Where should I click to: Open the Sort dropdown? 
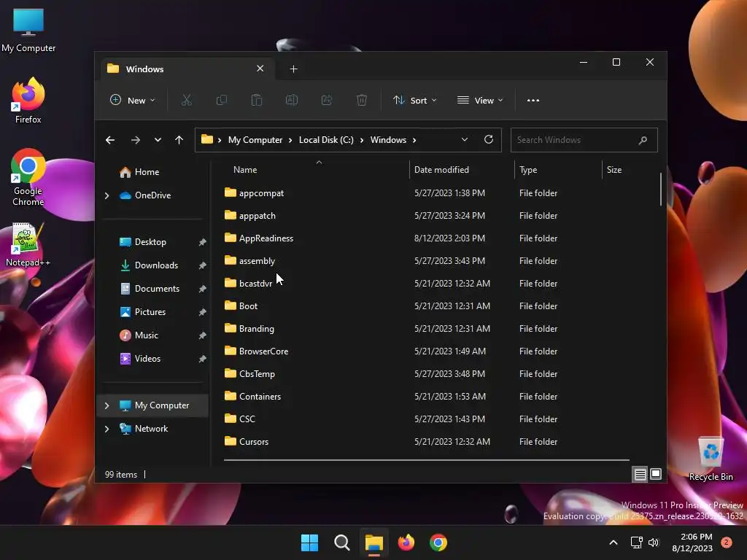click(414, 100)
